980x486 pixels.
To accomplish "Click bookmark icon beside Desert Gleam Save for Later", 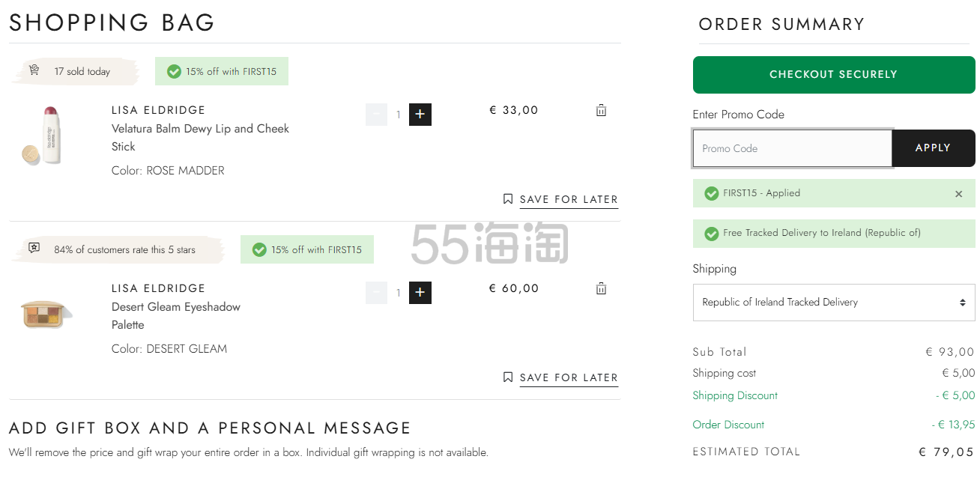I will pyautogui.click(x=508, y=377).
